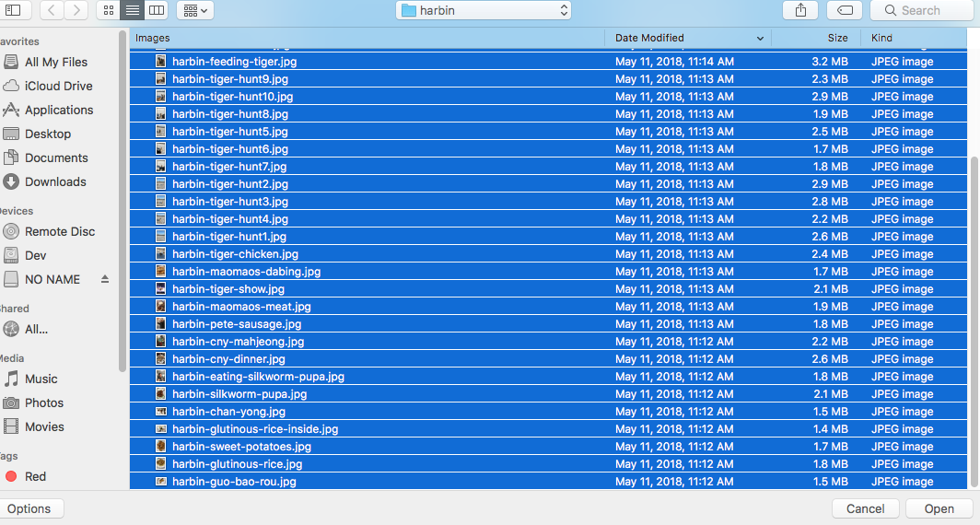Select harbin-tiger-hunt5.jpg file
The height and width of the screenshot is (525, 980).
(548, 131)
